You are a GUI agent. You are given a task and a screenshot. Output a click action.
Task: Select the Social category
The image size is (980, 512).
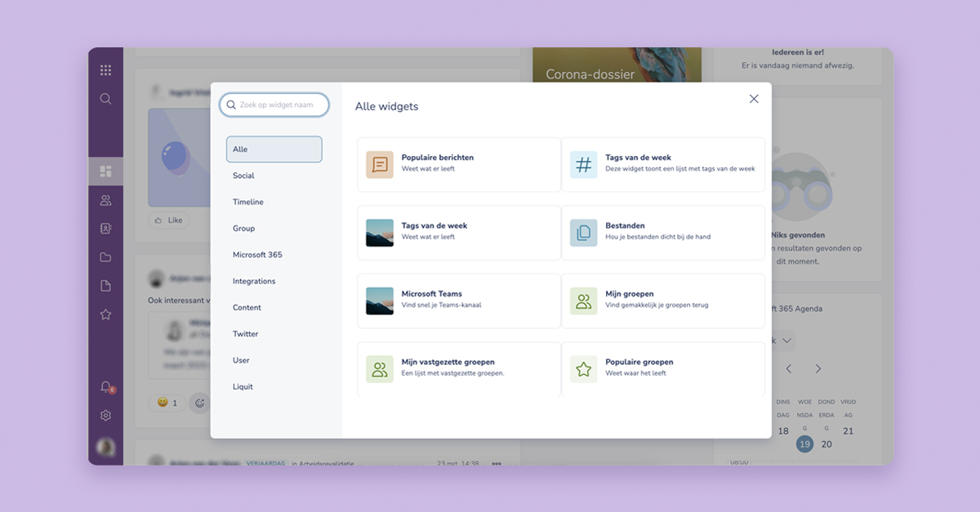[243, 176]
